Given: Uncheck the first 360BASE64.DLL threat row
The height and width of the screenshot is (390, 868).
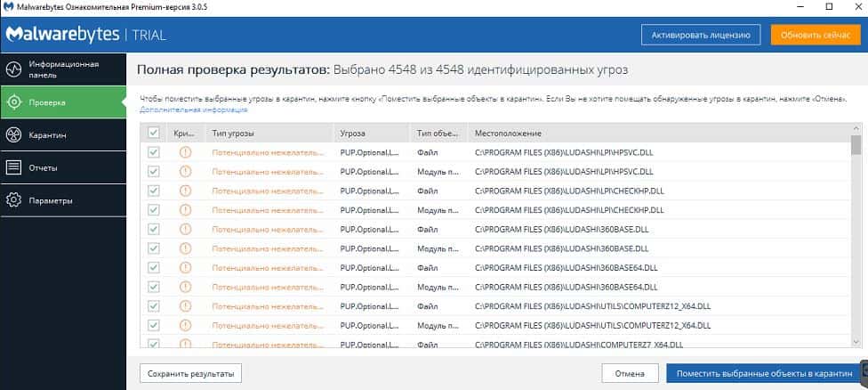Looking at the screenshot, I should 154,267.
